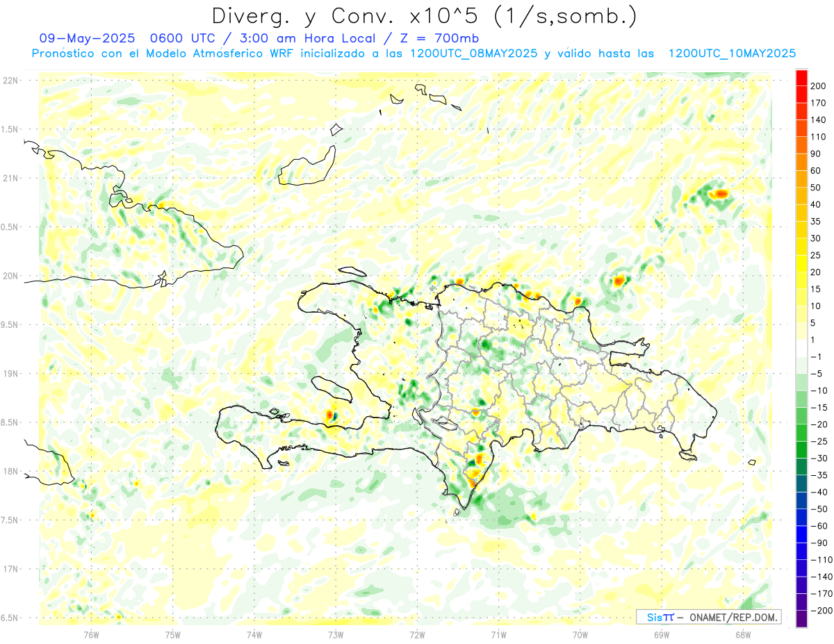Click the "-90" colorbar value
Viewport: 834px width, 644px height.
click(x=819, y=543)
